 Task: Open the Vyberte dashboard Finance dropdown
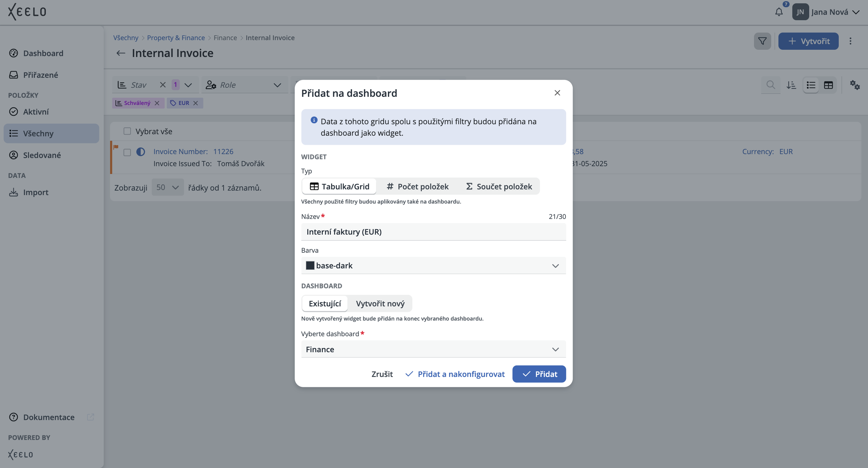(433, 349)
